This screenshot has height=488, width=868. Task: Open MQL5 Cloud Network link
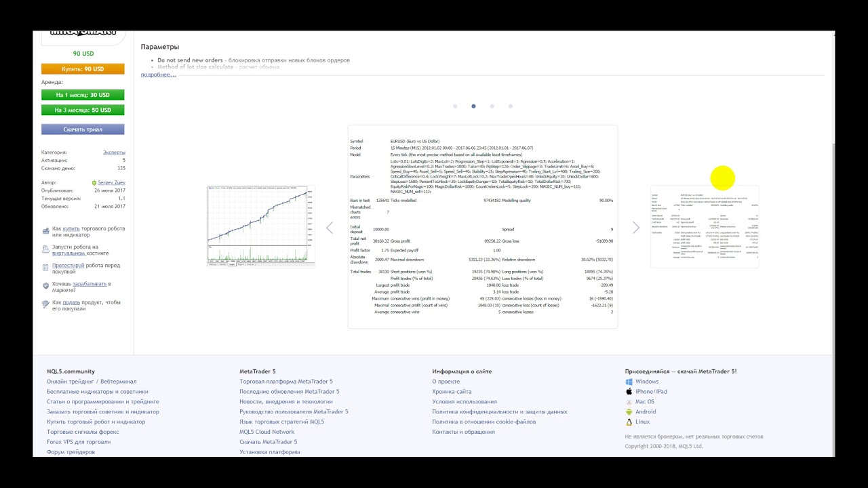click(267, 432)
